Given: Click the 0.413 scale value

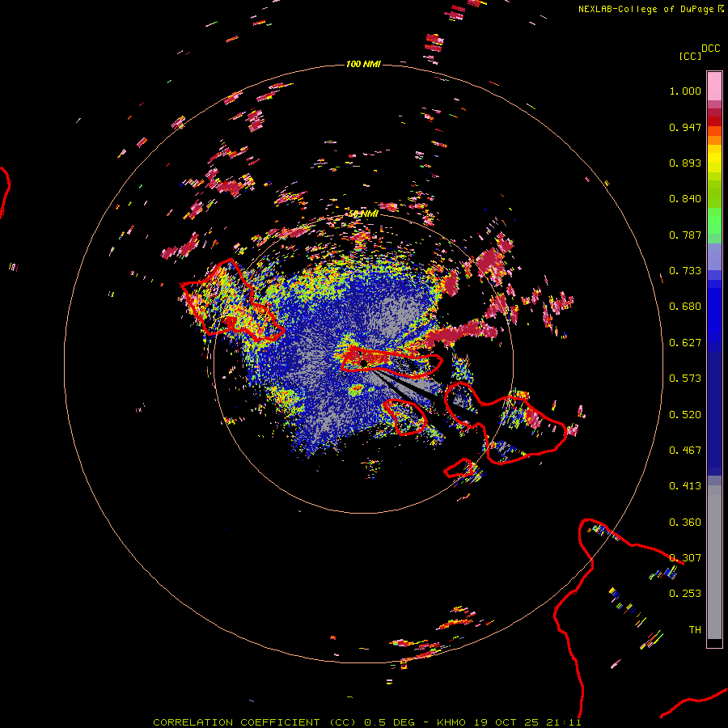Looking at the screenshot, I should click(685, 486).
